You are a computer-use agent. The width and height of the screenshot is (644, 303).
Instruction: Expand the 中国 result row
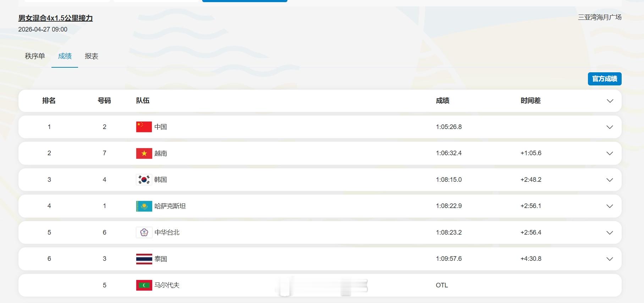coord(610,127)
